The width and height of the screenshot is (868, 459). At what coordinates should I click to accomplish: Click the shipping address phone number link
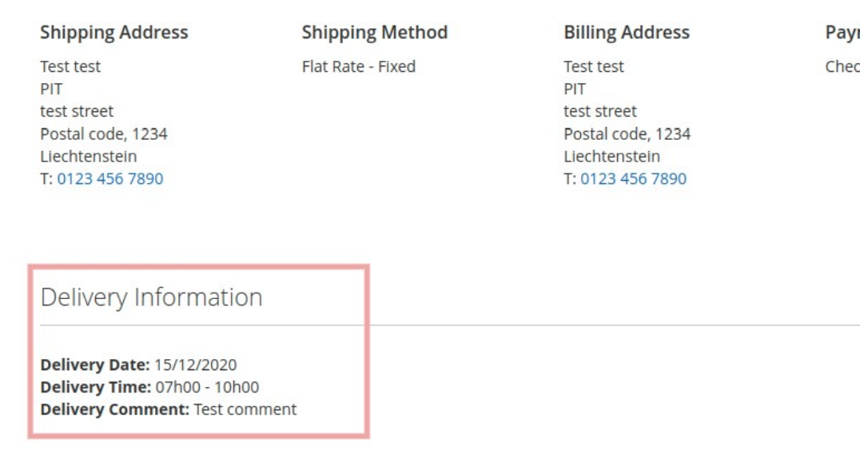109,179
